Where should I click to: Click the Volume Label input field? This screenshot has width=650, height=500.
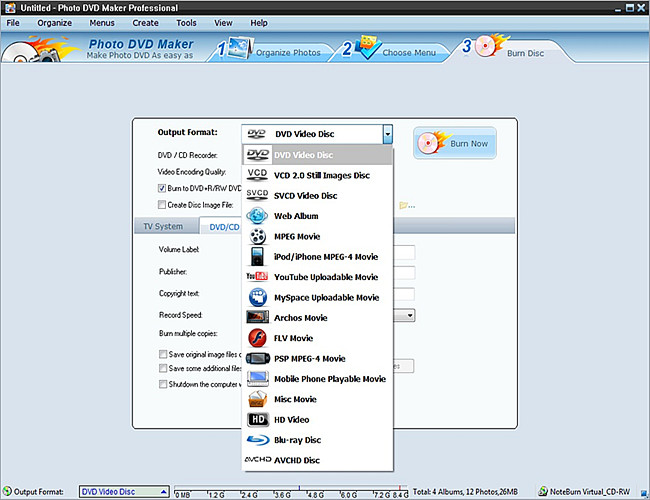(404, 252)
